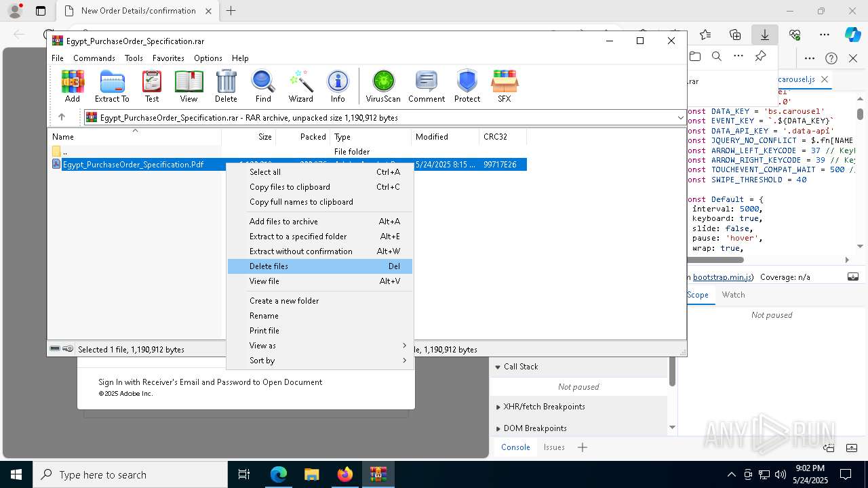This screenshot has width=868, height=488.
Task: Open Microsoft Edge taskbar icon
Action: point(279,474)
